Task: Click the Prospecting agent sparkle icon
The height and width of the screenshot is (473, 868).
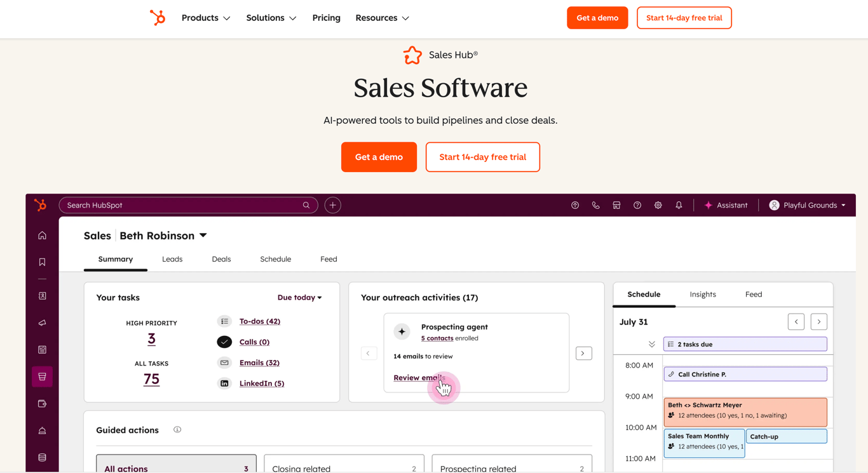Action: pos(402,331)
